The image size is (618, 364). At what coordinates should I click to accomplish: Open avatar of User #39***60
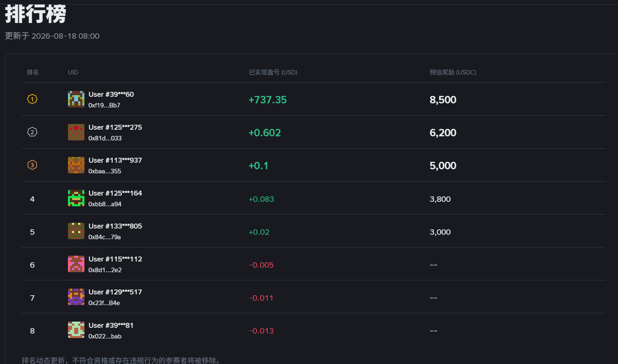point(76,99)
